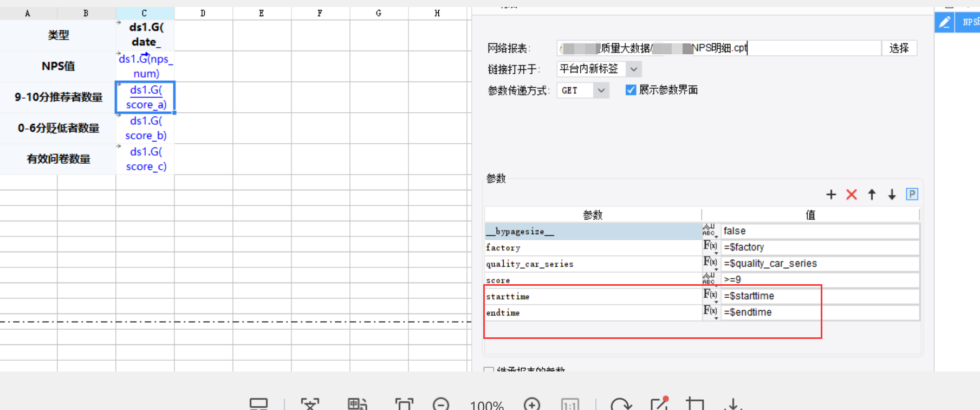
Task: Edit the =$quality_car_series value field
Action: [820, 264]
